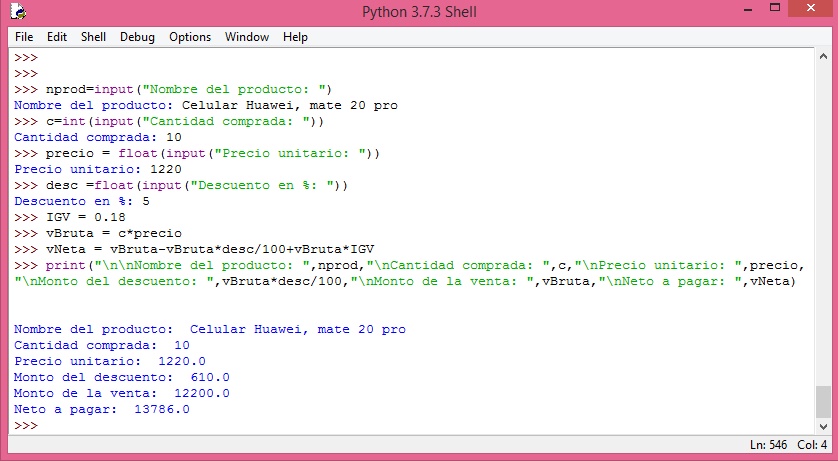Click the scrollbar down arrow
The height and width of the screenshot is (461, 838).
click(x=823, y=426)
